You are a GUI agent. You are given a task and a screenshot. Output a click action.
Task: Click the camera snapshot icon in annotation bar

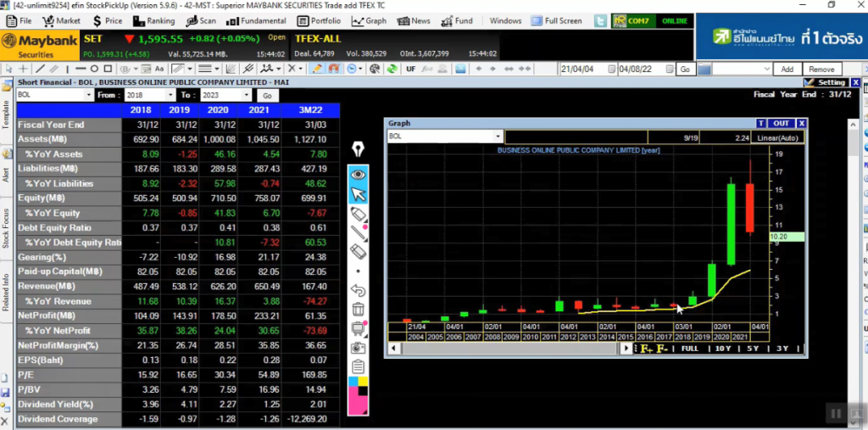point(359,348)
